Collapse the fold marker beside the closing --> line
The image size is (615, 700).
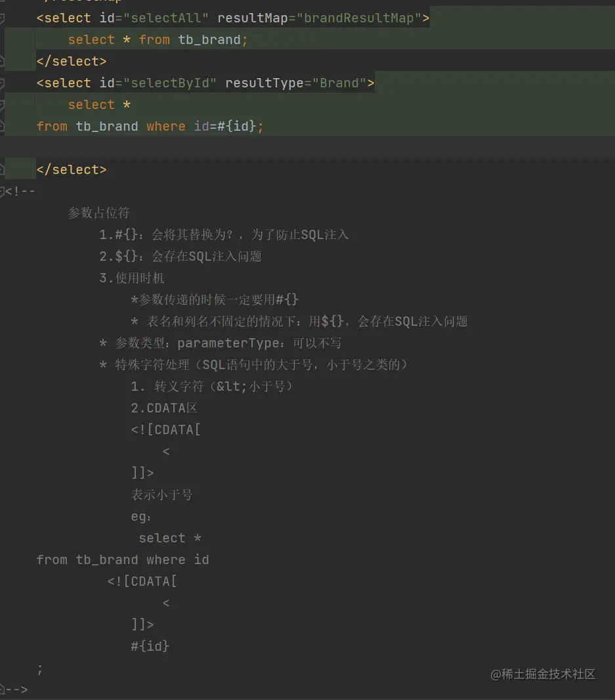[x=2, y=689]
